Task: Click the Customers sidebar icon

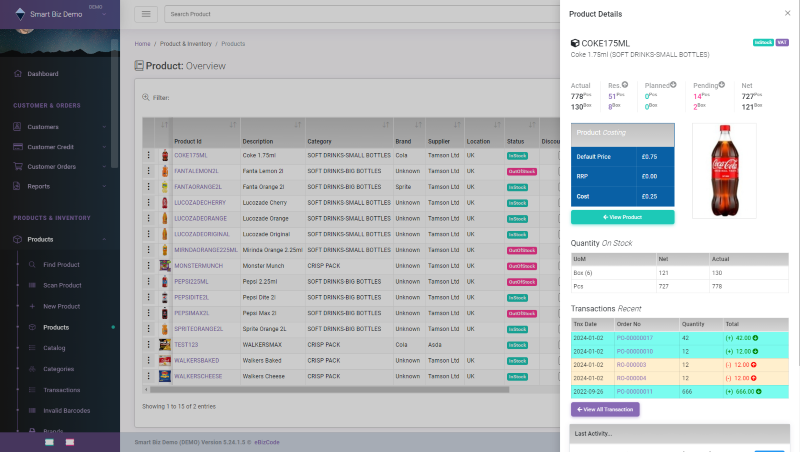Action: 17,127
